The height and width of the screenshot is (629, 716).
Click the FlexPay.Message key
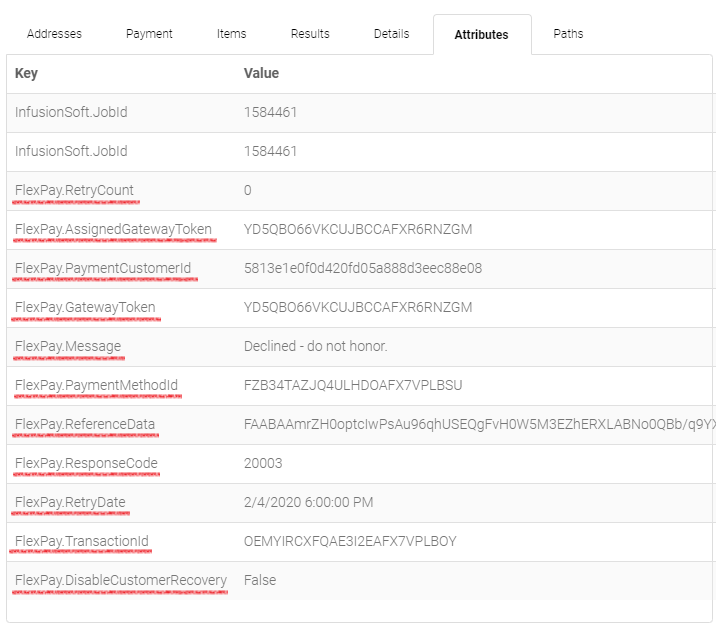[x=68, y=346]
